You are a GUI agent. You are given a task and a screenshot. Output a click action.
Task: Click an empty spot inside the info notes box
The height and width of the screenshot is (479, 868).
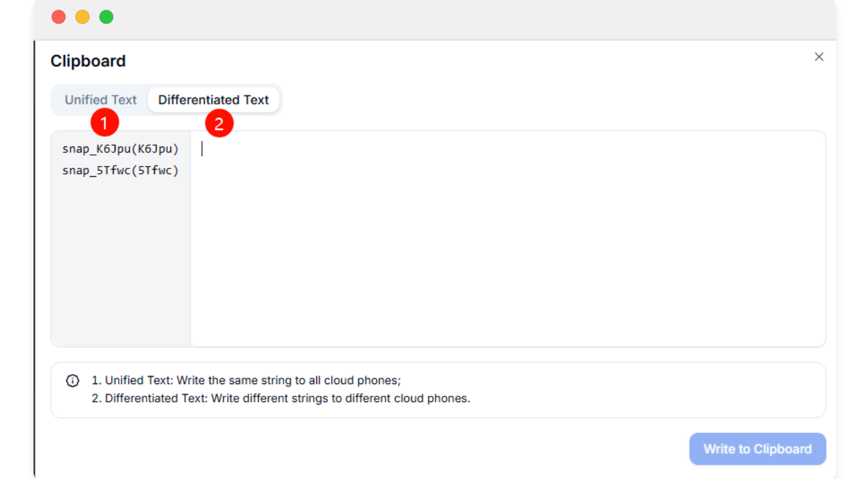pos(645,390)
